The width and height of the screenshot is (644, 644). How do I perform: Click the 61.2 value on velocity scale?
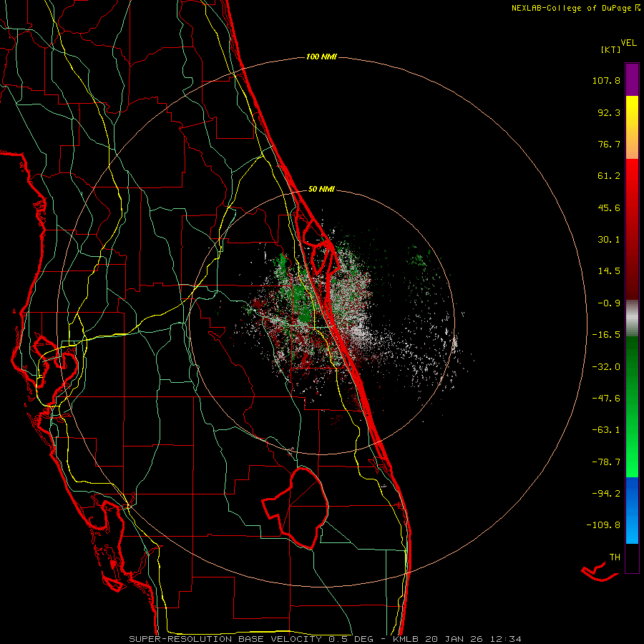(x=609, y=176)
